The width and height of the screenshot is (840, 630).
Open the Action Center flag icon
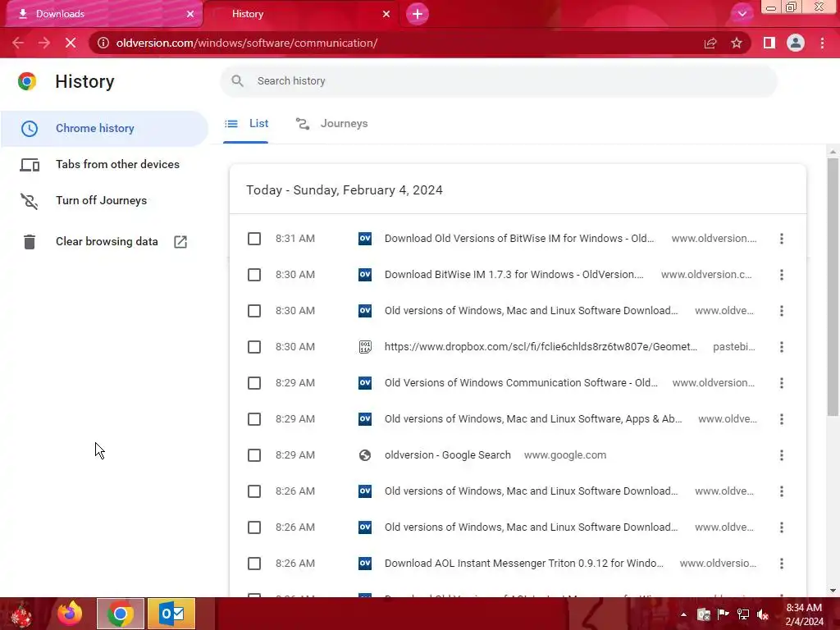(724, 614)
